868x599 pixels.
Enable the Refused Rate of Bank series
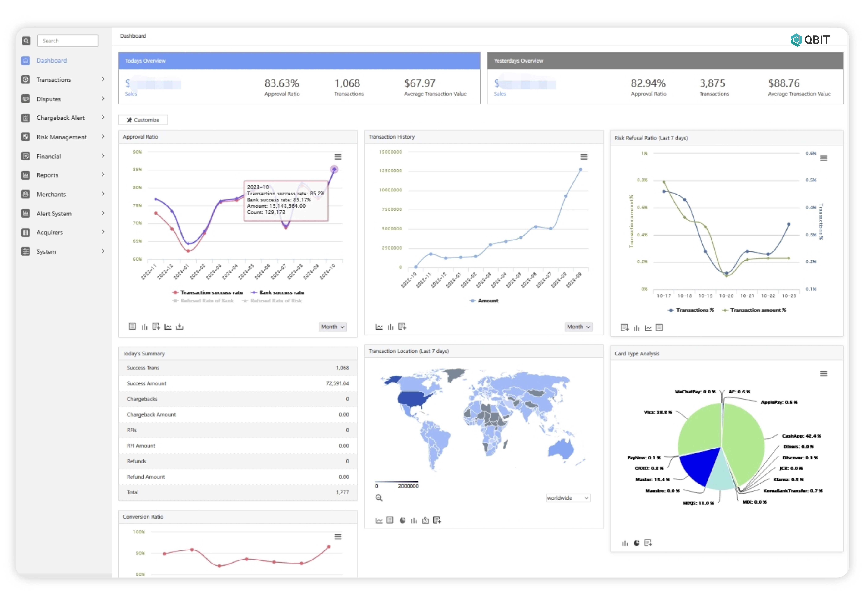click(x=203, y=301)
